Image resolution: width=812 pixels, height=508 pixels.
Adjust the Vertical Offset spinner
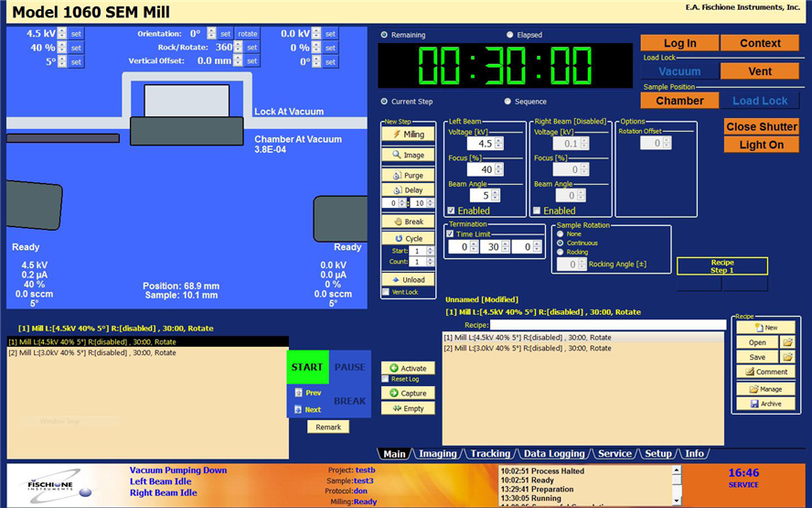[238, 60]
